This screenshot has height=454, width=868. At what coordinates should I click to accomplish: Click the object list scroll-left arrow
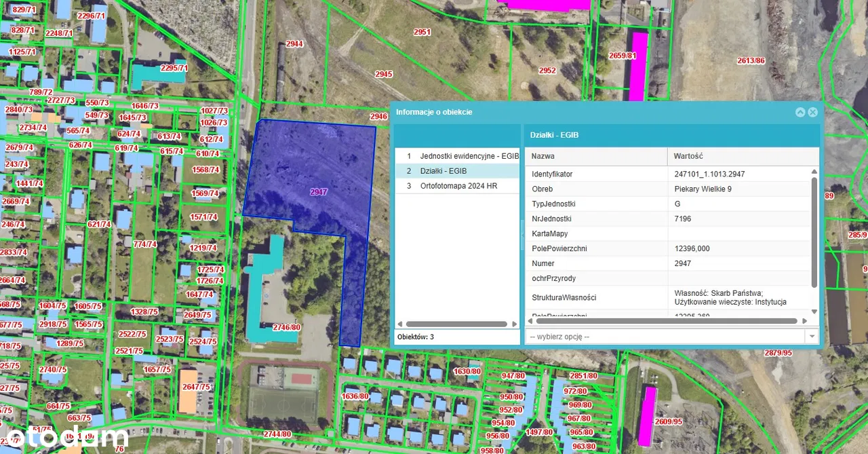click(x=399, y=324)
